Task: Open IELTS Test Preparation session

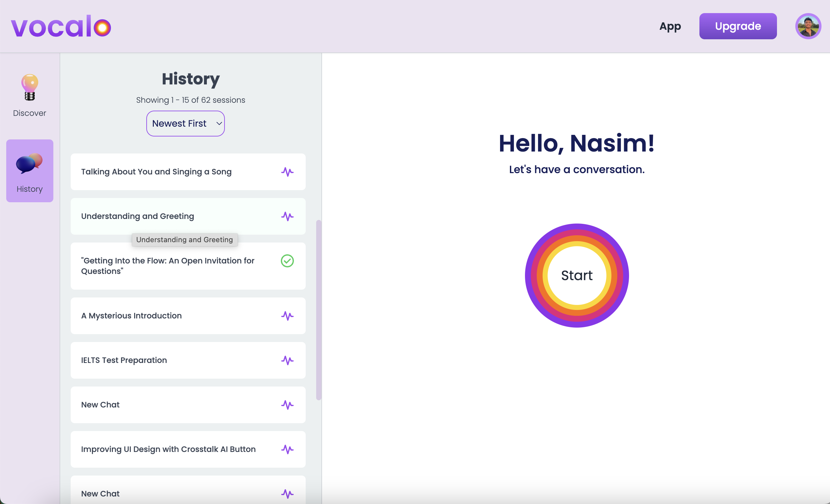Action: (x=124, y=360)
